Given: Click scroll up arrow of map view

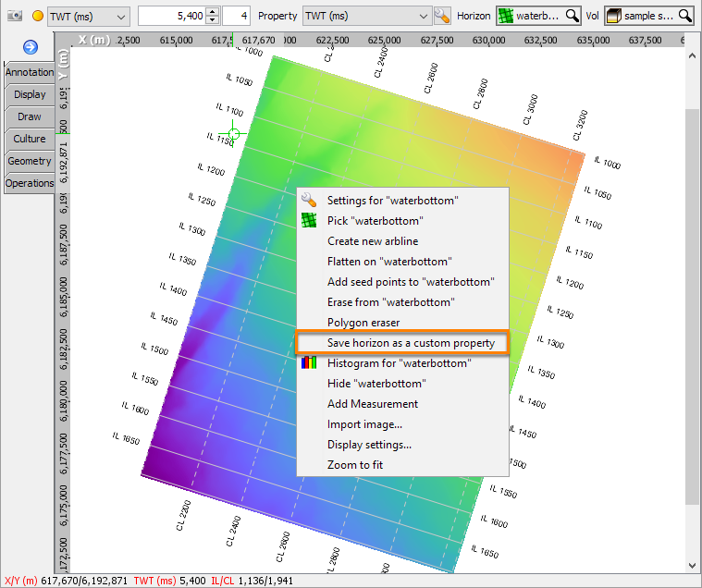Looking at the screenshot, I should [x=692, y=56].
